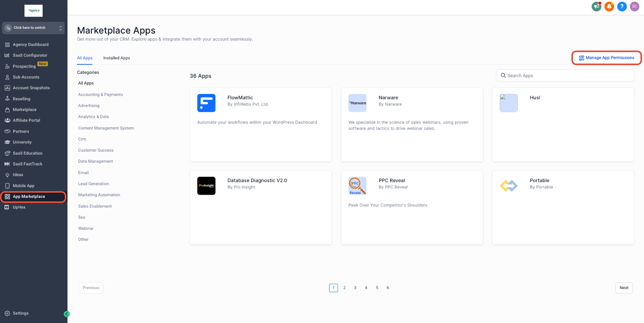The image size is (644, 323).
Task: Select Content Management System category
Action: pyautogui.click(x=106, y=128)
